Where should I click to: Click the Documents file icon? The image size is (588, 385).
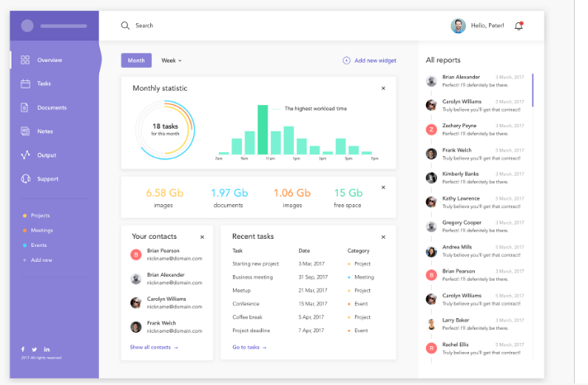(x=25, y=107)
